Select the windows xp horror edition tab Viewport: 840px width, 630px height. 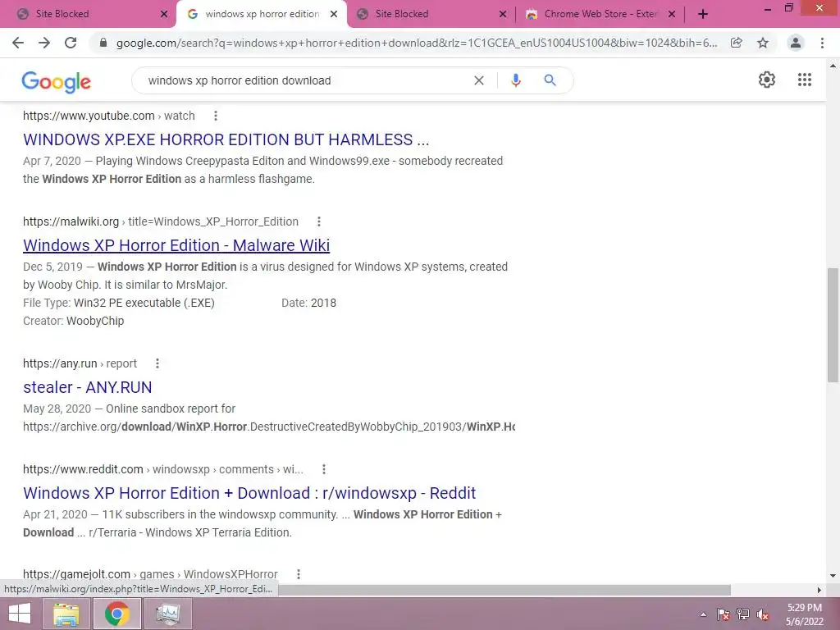(262, 14)
